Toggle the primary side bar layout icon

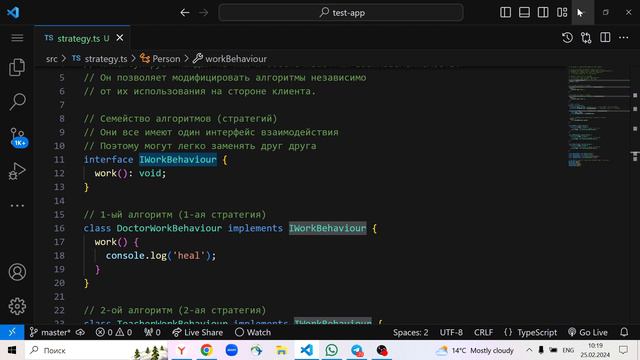click(x=505, y=13)
